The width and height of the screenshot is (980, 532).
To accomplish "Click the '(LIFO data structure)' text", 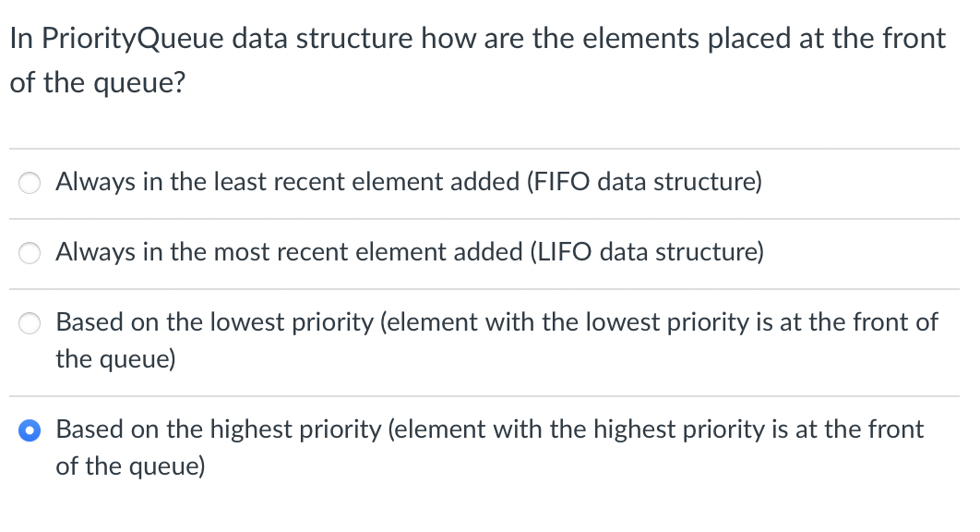I will (x=646, y=252).
